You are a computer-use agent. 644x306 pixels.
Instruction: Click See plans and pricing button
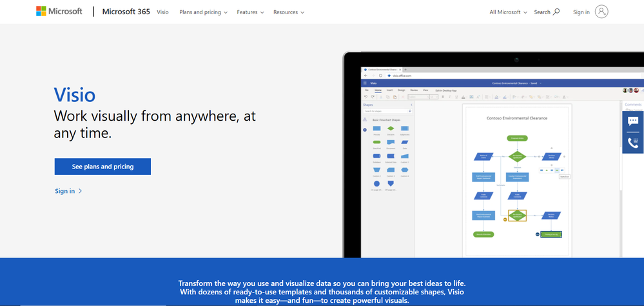point(102,167)
